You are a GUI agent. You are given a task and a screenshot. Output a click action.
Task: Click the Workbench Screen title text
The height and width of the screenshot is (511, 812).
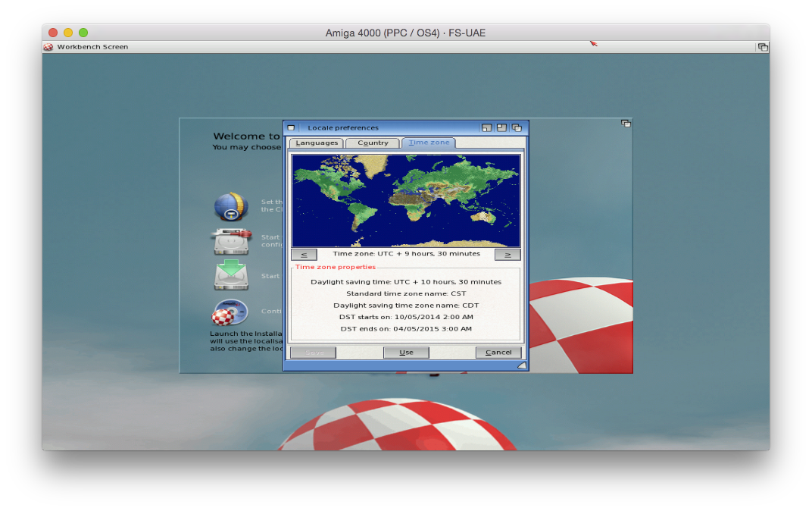pyautogui.click(x=92, y=47)
